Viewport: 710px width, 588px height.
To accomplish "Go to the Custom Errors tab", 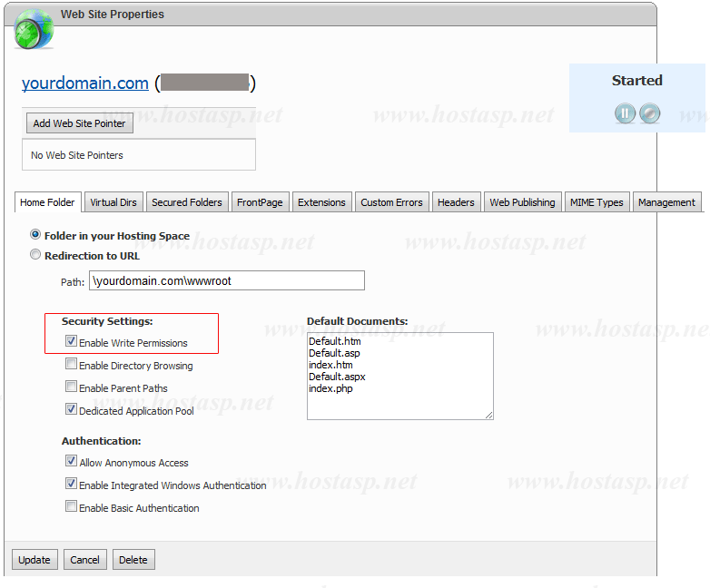I will (391, 202).
